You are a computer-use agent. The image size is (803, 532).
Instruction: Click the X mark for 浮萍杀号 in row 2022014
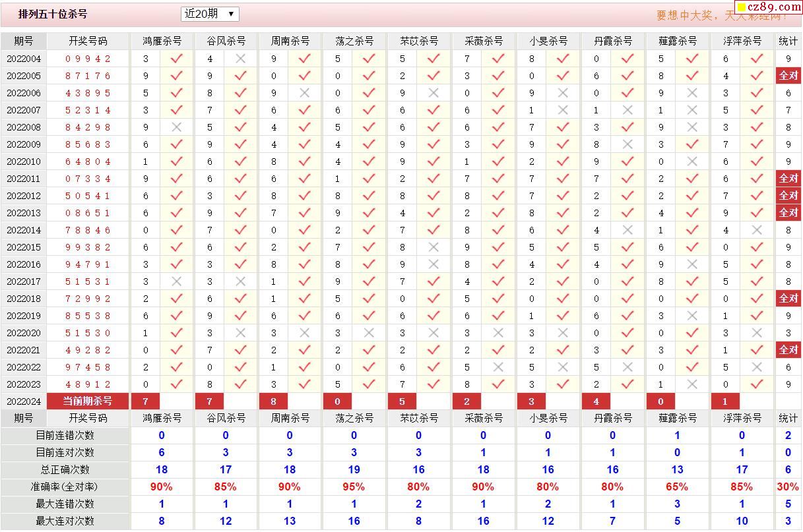[x=757, y=230]
